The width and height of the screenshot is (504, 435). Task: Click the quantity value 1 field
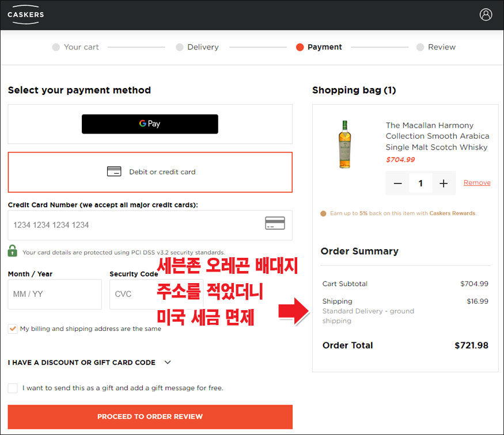coord(420,184)
